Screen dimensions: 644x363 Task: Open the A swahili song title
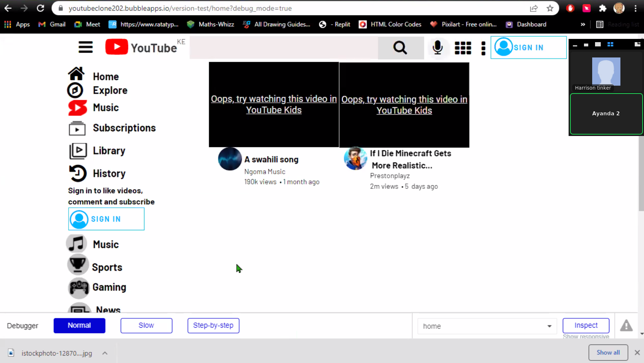pyautogui.click(x=271, y=160)
